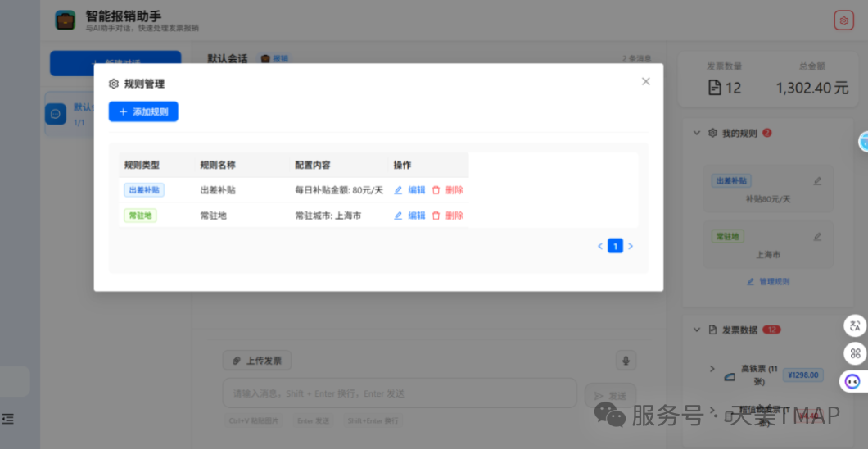Close the 规则管理 dialog
Viewport: 868px width, 450px height.
click(645, 81)
